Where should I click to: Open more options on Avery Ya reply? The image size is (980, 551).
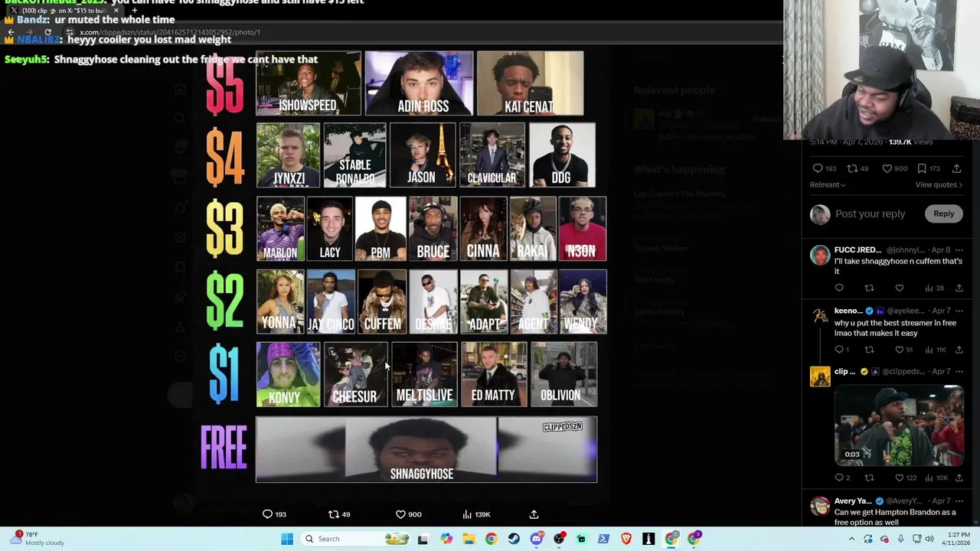(x=959, y=501)
